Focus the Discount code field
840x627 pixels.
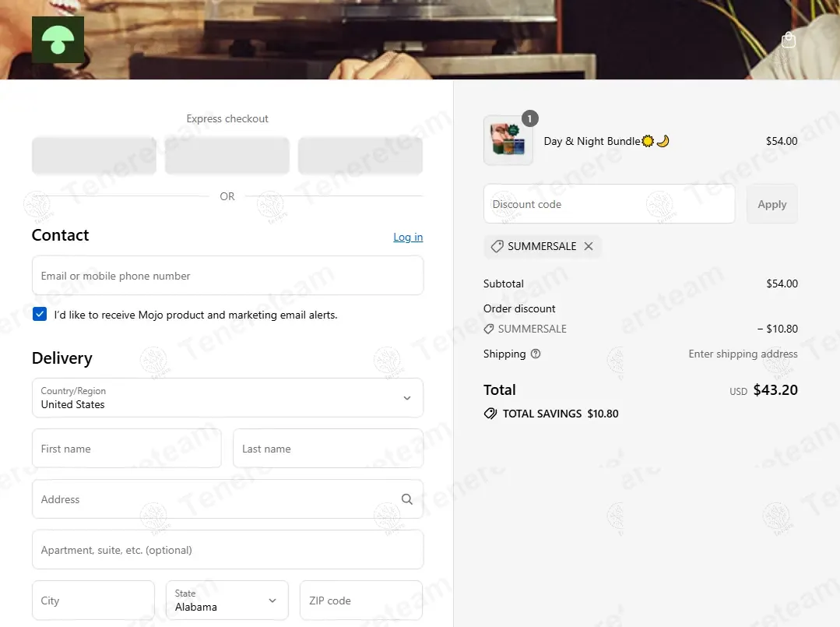[x=609, y=204]
